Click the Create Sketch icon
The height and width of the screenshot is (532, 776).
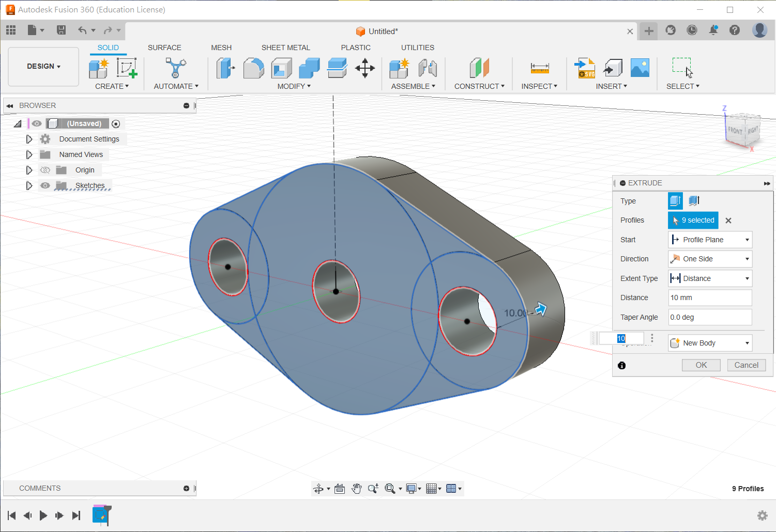pos(126,68)
